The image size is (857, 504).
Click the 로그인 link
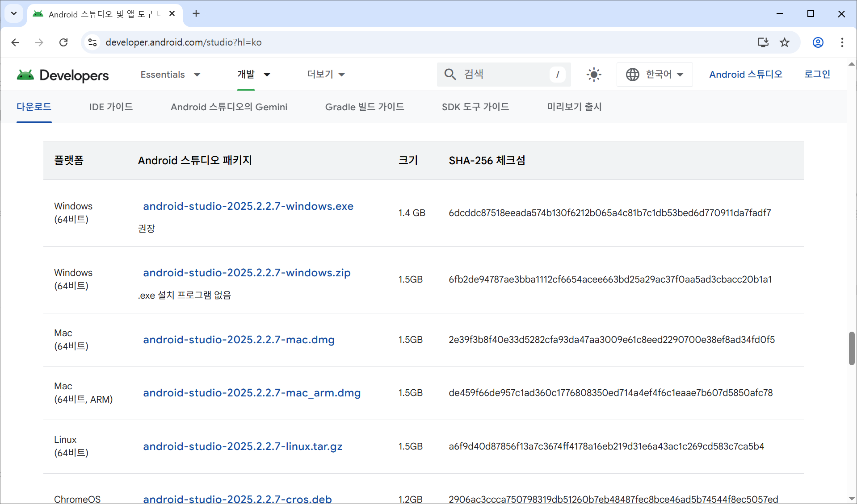pyautogui.click(x=817, y=74)
